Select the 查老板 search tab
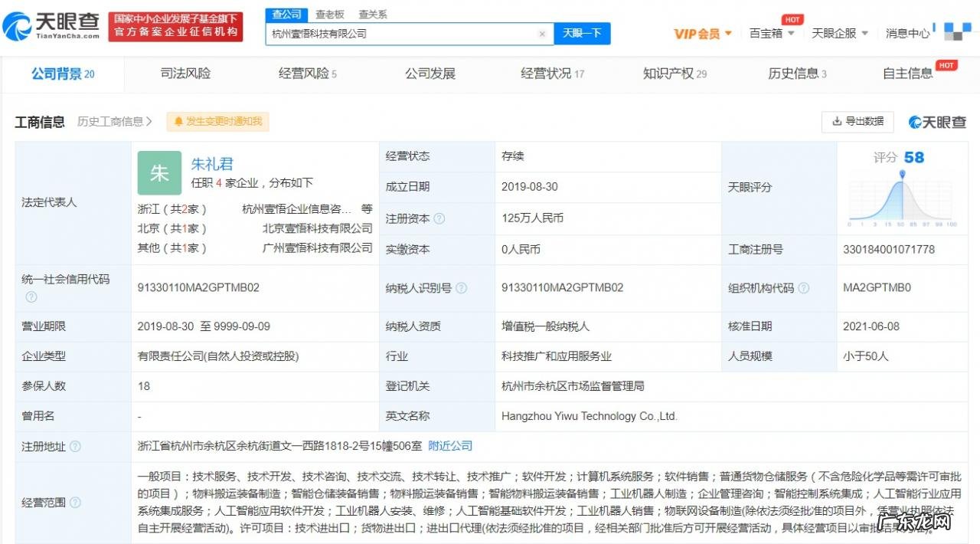The height and width of the screenshot is (544, 980). [x=329, y=14]
